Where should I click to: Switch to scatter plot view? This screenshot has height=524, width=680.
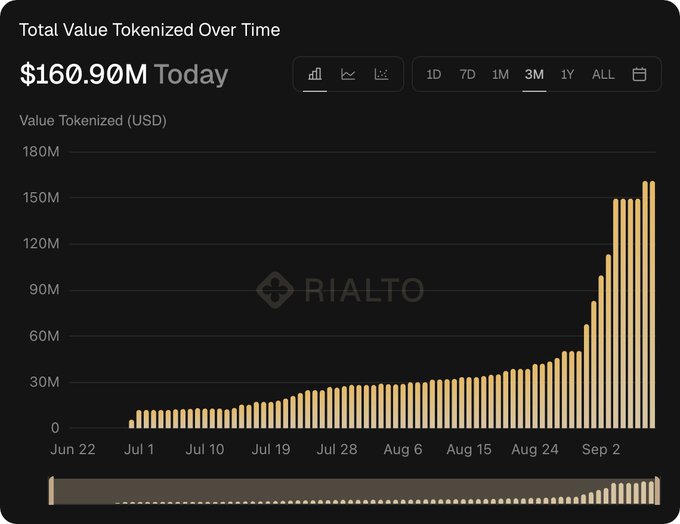click(381, 74)
